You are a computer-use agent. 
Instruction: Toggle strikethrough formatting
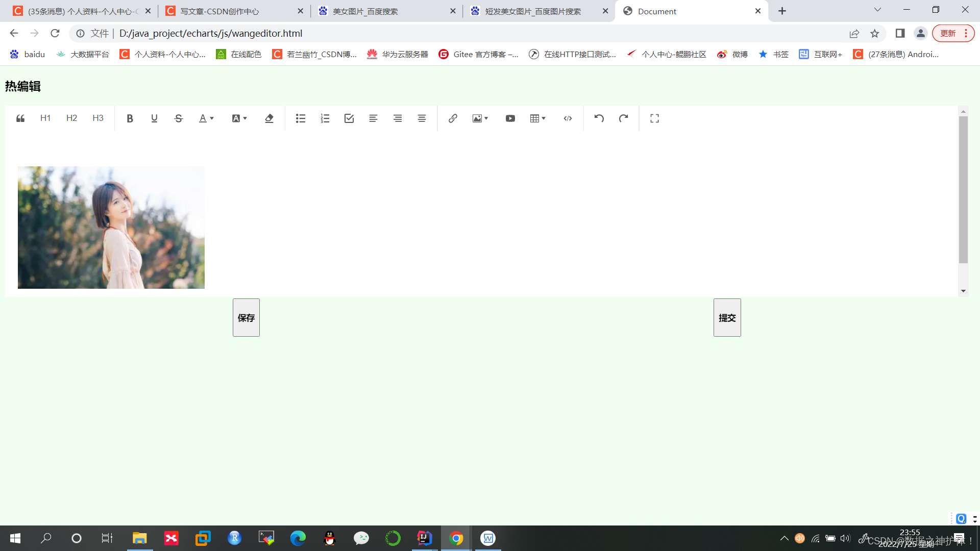(x=179, y=118)
